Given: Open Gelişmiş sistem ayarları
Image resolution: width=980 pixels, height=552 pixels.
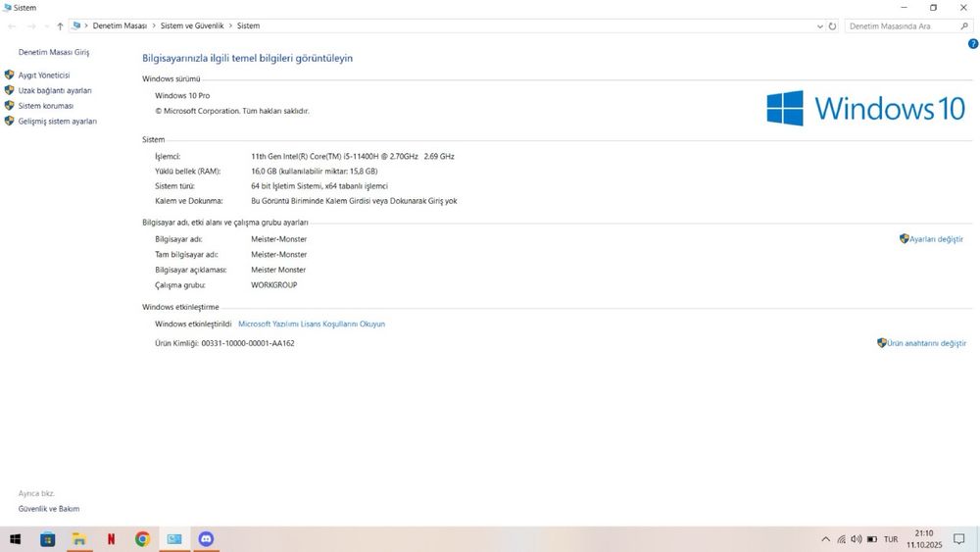Looking at the screenshot, I should 58,122.
